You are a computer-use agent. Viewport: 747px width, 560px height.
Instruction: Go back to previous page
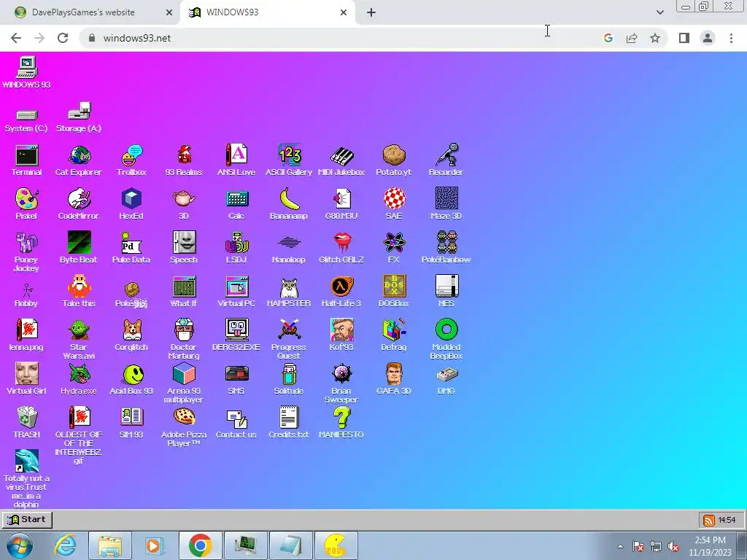pyautogui.click(x=16, y=38)
